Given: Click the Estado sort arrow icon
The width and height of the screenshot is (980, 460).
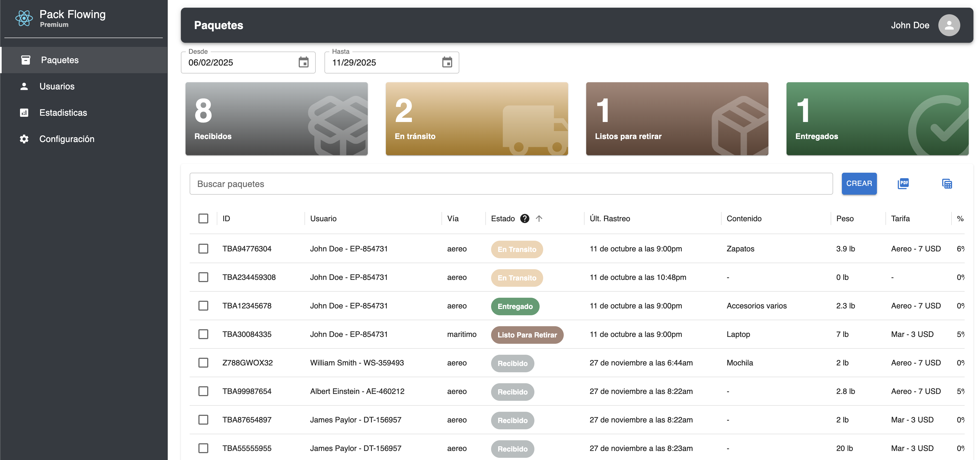Looking at the screenshot, I should tap(539, 218).
